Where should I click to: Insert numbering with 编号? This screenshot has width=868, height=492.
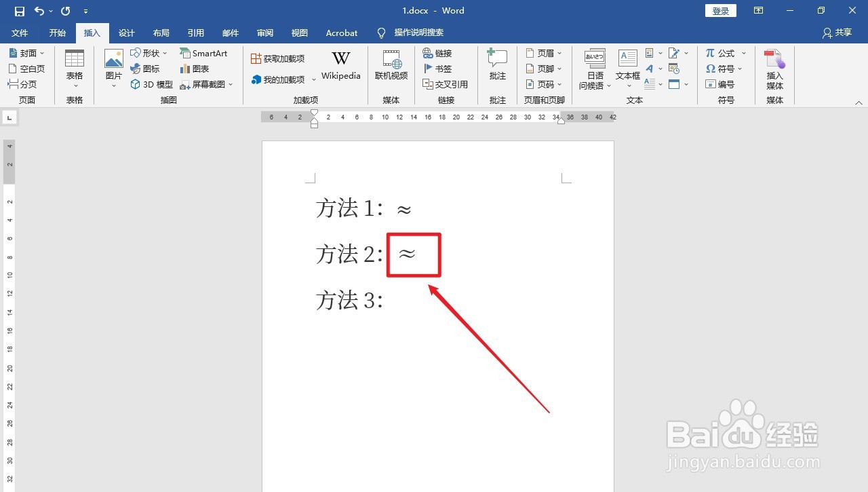(x=720, y=84)
